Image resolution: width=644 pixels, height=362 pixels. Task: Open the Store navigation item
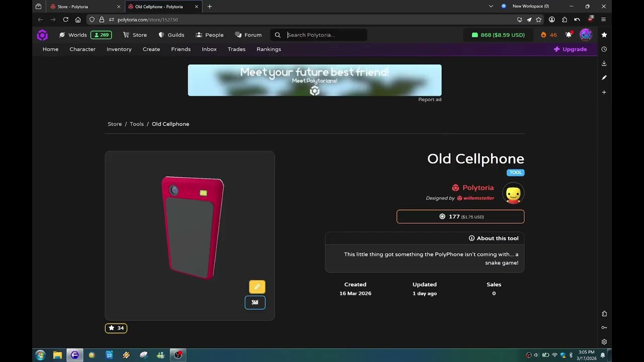pyautogui.click(x=135, y=35)
